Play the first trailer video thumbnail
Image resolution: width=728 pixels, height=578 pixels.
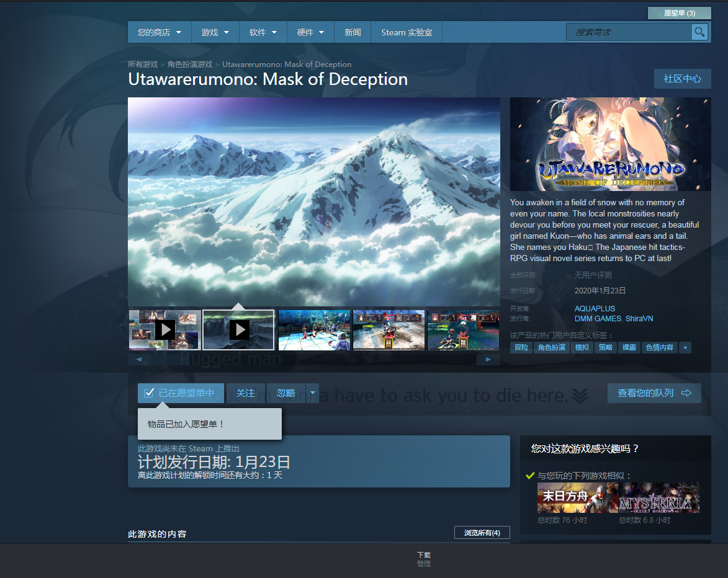coord(165,330)
